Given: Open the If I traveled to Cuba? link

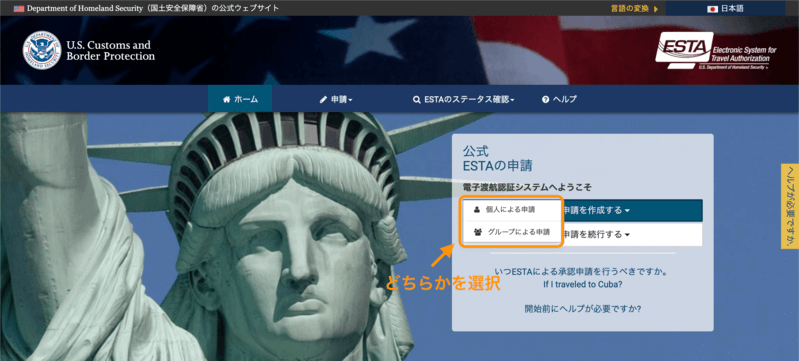Looking at the screenshot, I should click(x=582, y=285).
